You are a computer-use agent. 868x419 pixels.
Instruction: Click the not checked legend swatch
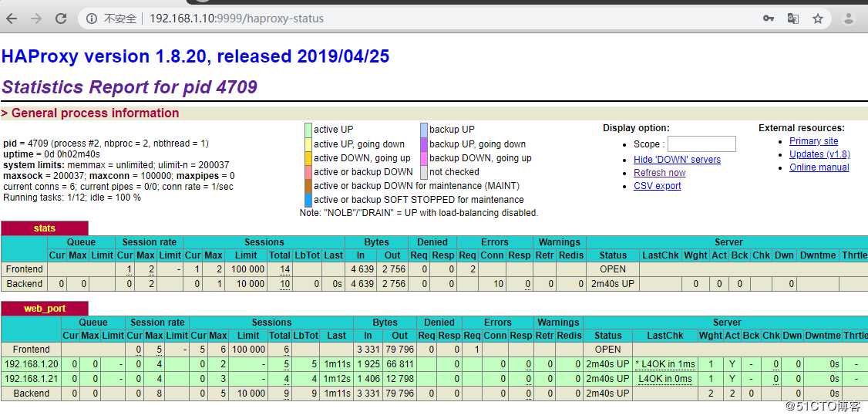coord(424,172)
